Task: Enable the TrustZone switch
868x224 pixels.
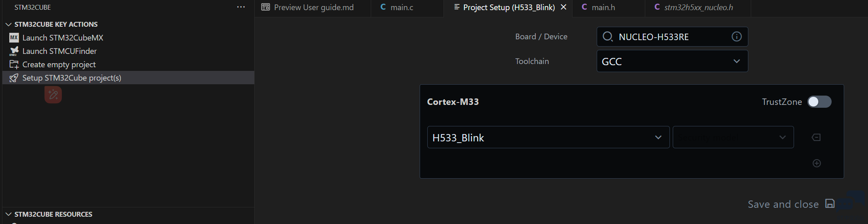Action: 819,102
